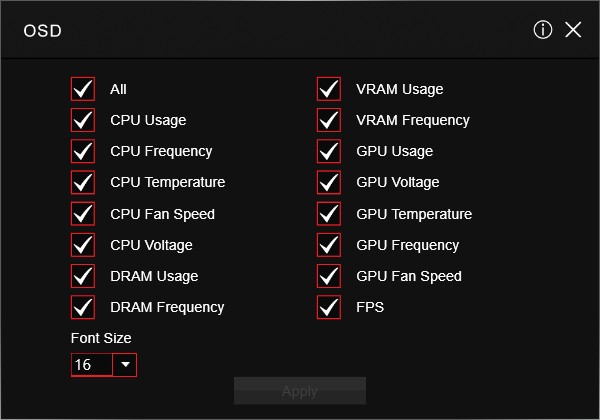This screenshot has height=420, width=600.
Task: Toggle VRAM Frequency checkbox
Action: click(329, 120)
